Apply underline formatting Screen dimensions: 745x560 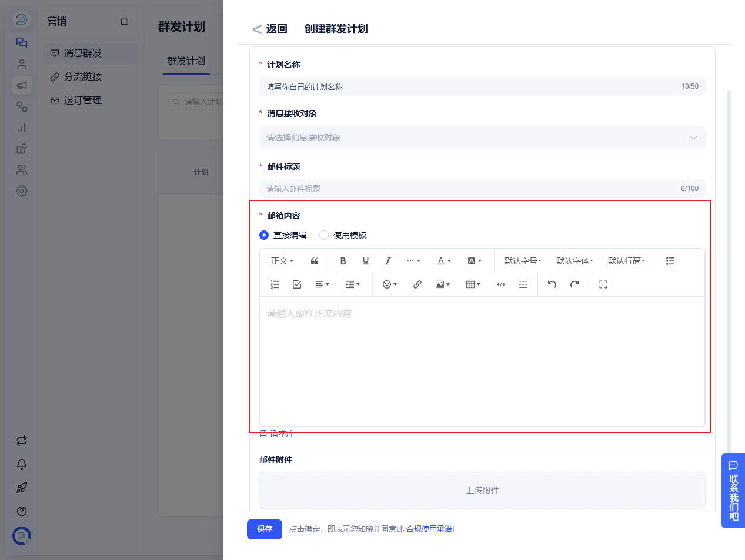tap(366, 261)
